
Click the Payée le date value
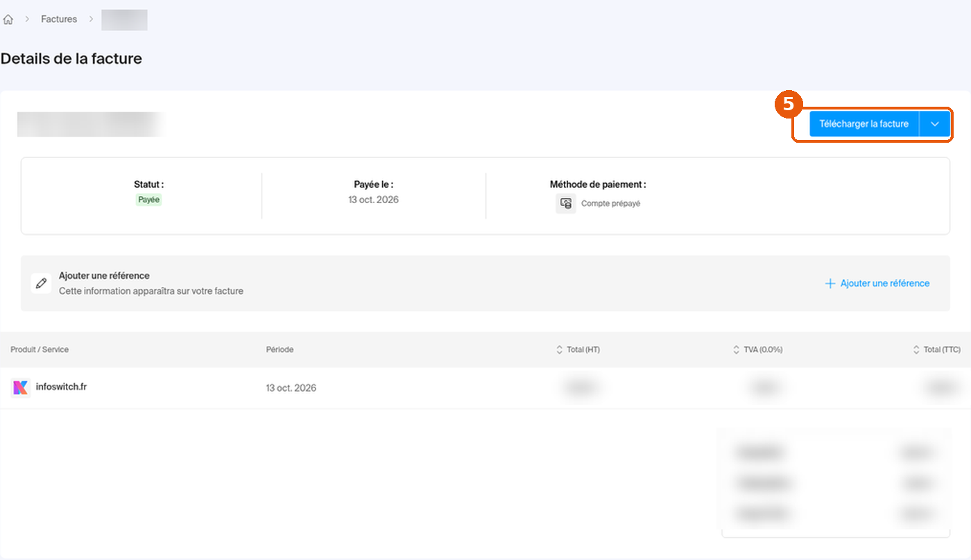point(374,200)
